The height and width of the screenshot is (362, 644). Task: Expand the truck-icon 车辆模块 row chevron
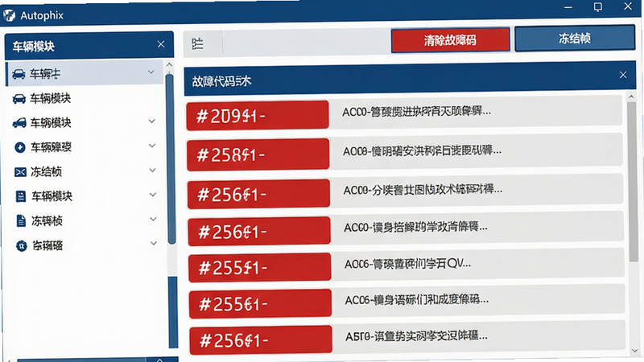(x=152, y=121)
